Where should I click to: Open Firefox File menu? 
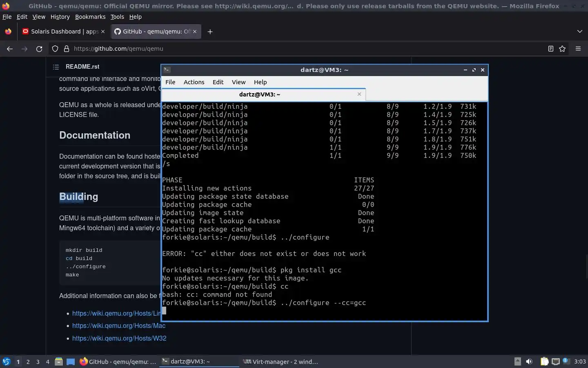pos(7,17)
